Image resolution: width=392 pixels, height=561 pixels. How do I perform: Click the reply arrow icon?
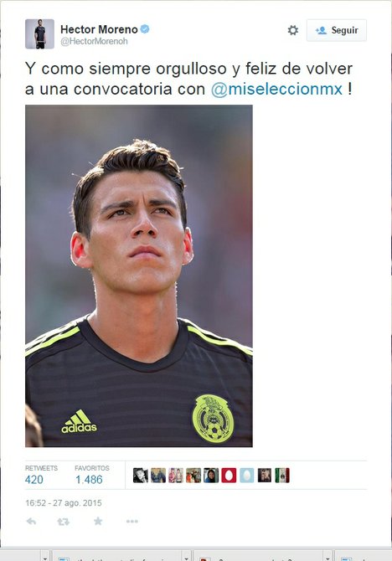tap(31, 522)
